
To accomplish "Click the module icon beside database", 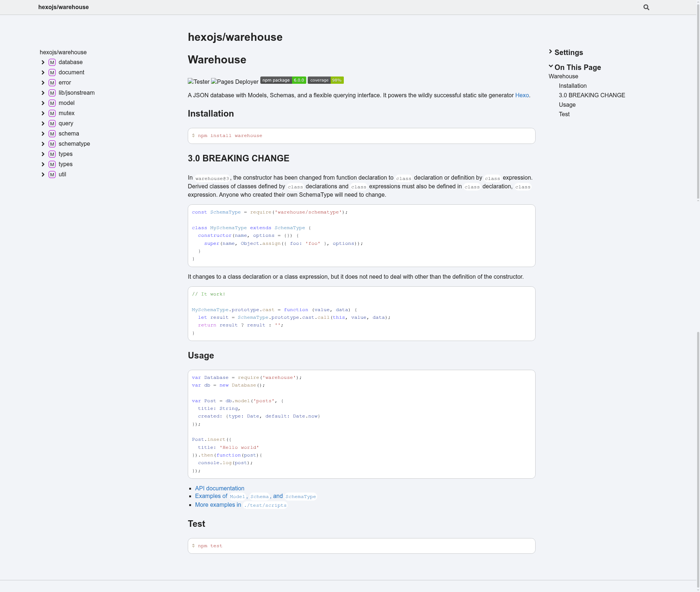I will [52, 62].
